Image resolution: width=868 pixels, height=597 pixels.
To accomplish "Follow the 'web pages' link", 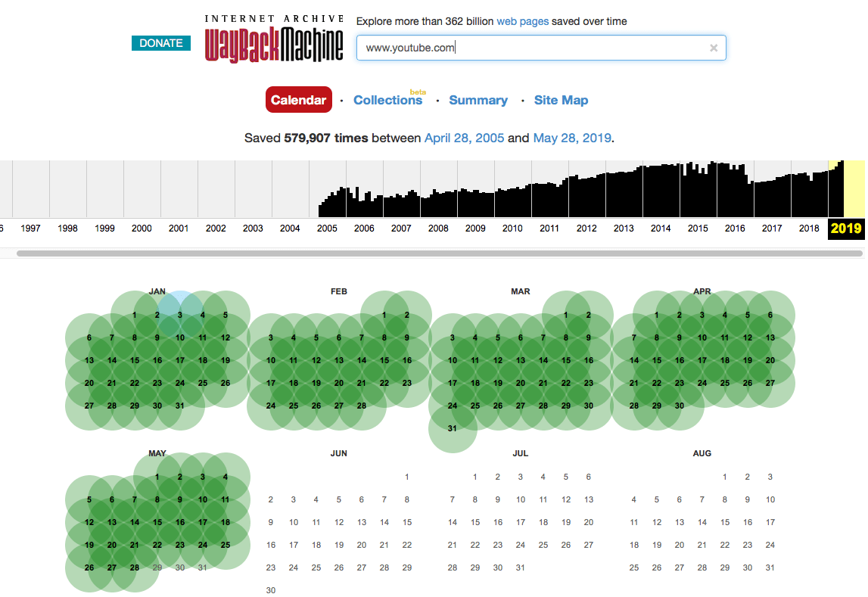I will (522, 21).
